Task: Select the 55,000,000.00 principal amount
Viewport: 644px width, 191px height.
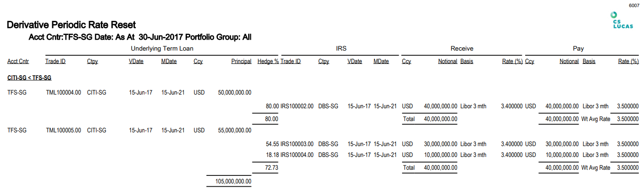Action: 234,130
